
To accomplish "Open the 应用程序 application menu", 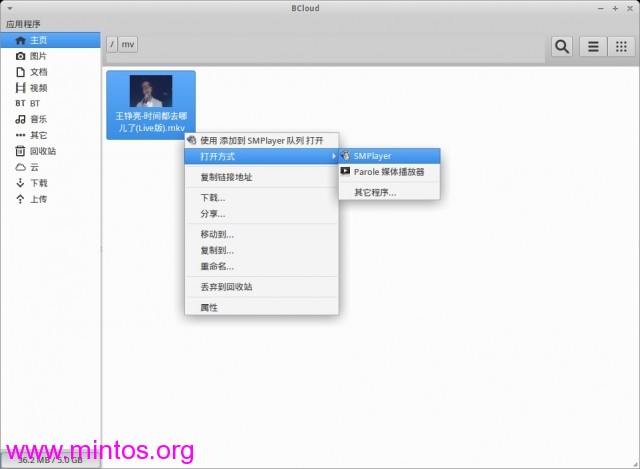I will 23,24.
